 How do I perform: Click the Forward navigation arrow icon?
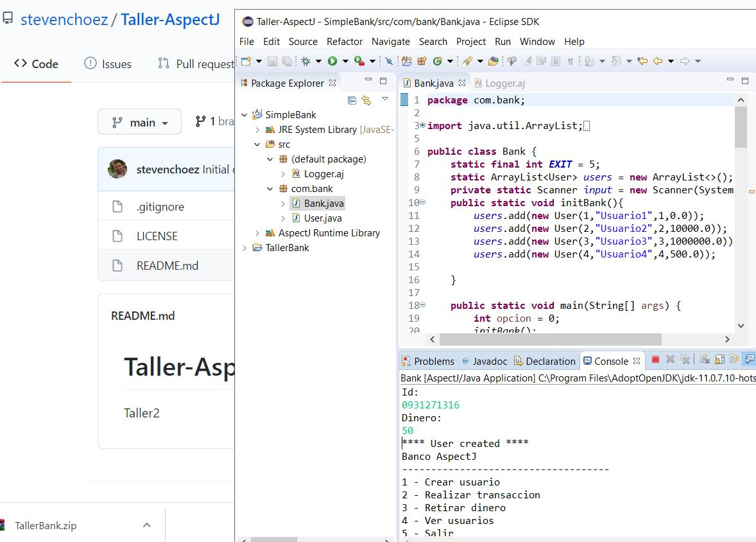[x=685, y=61]
